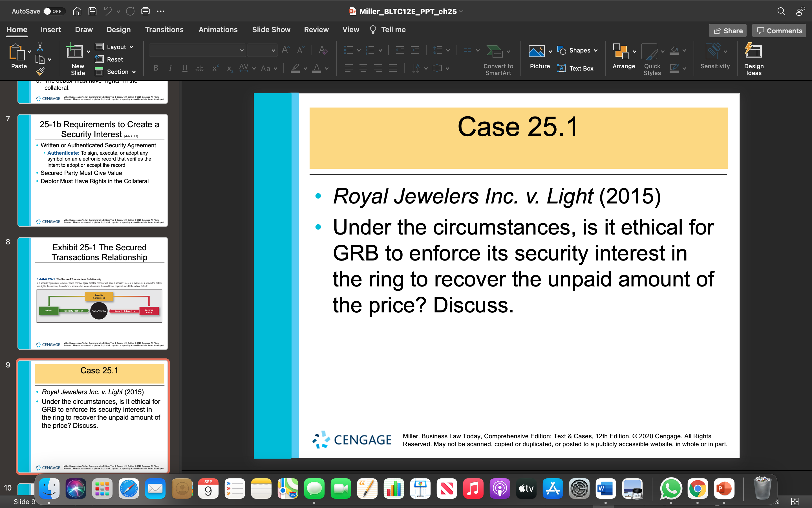Save the presentation with the floppy disk icon
Image resolution: width=812 pixels, height=508 pixels.
tap(92, 11)
